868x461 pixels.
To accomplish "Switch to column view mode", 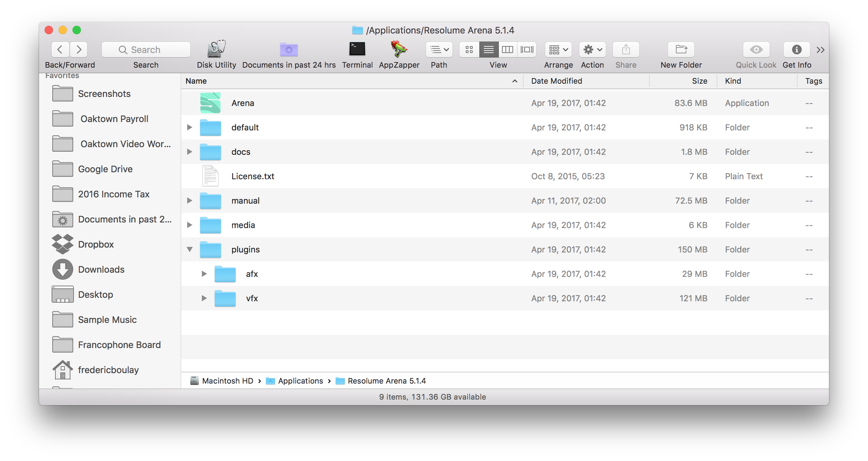I will click(x=508, y=50).
